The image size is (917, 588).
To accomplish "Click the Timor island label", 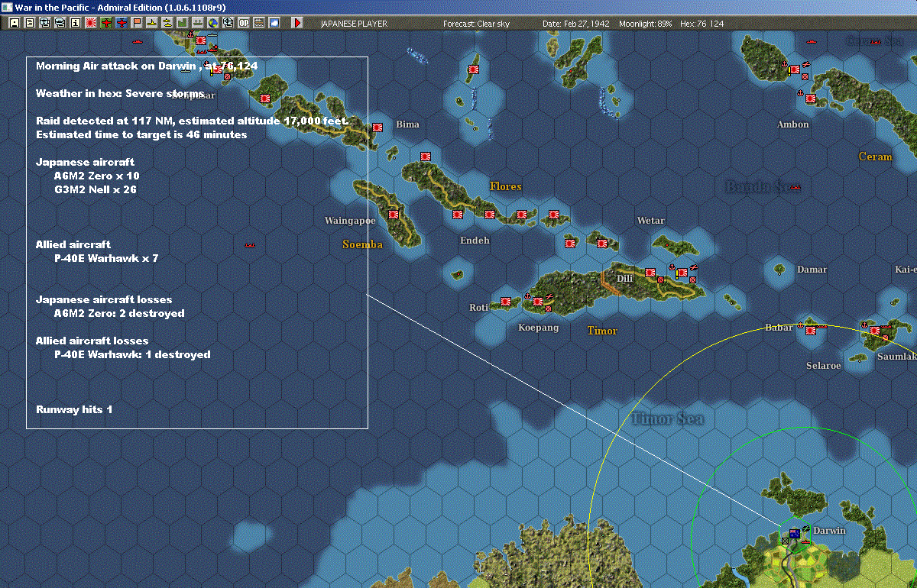I will pyautogui.click(x=602, y=331).
